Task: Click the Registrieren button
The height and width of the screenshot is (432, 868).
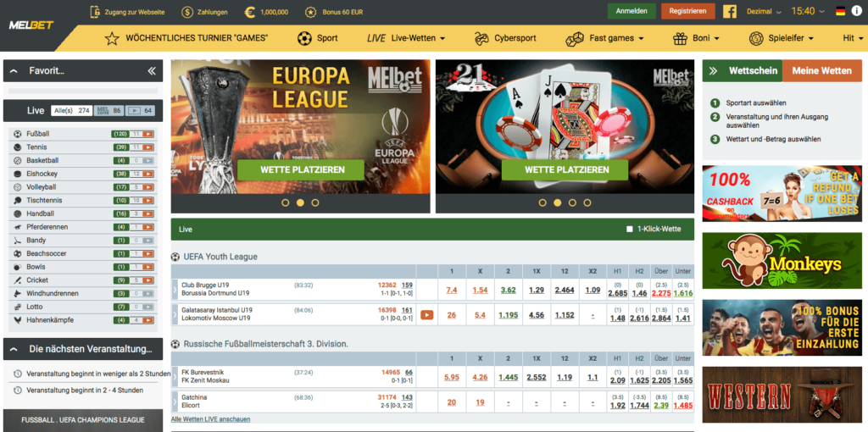Action: coord(688,12)
